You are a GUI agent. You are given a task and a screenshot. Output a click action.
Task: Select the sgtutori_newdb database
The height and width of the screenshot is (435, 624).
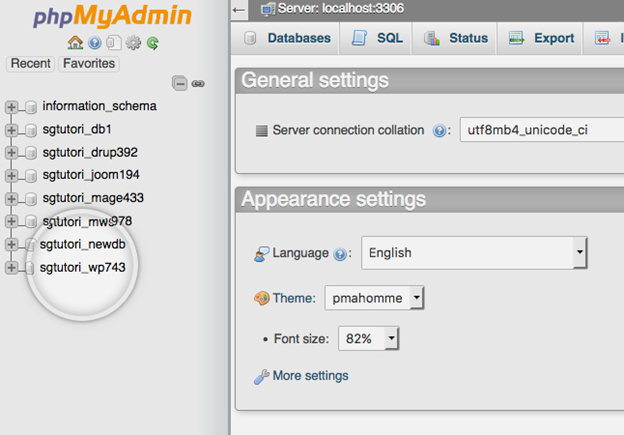coord(83,244)
